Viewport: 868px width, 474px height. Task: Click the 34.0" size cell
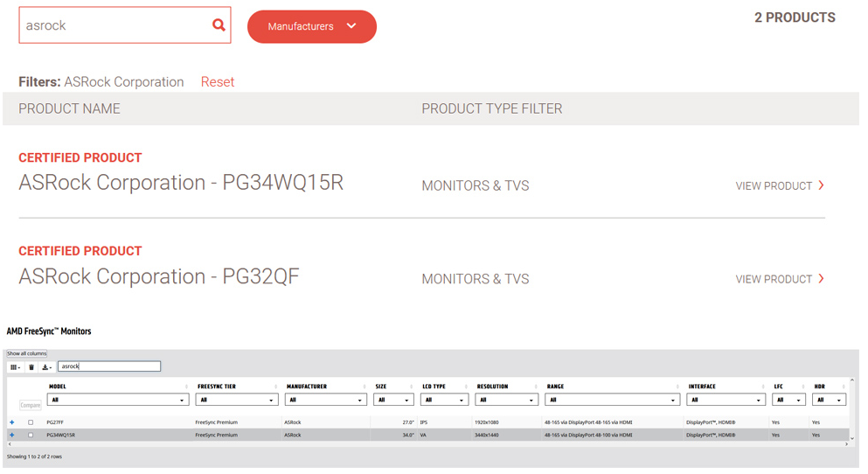408,435
